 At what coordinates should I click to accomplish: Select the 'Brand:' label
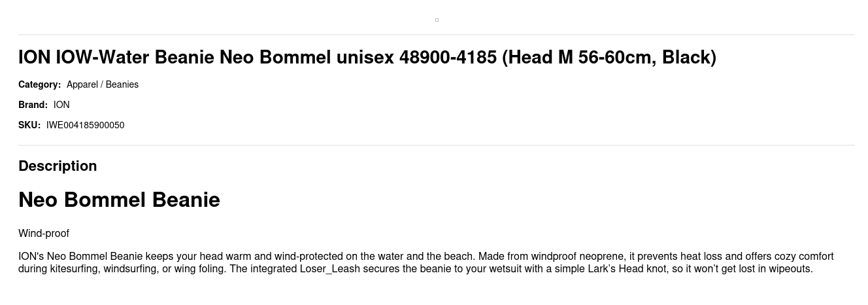point(33,105)
